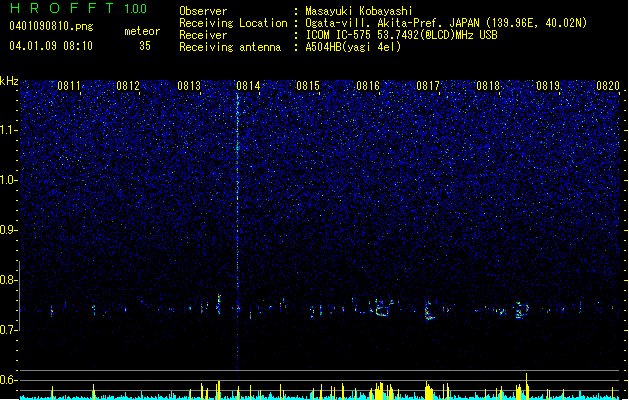The width and height of the screenshot is (629, 400).
Task: Select the file name 0401090810.png
Action: [51, 26]
